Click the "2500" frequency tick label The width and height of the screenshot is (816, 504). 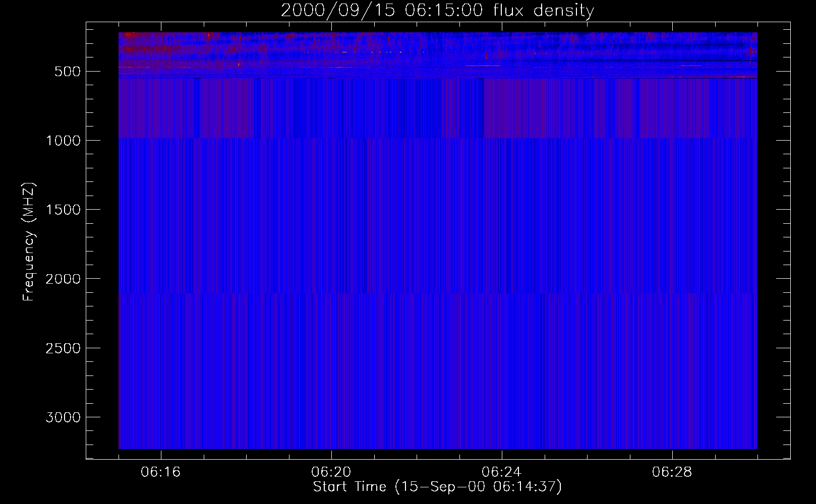click(x=63, y=348)
